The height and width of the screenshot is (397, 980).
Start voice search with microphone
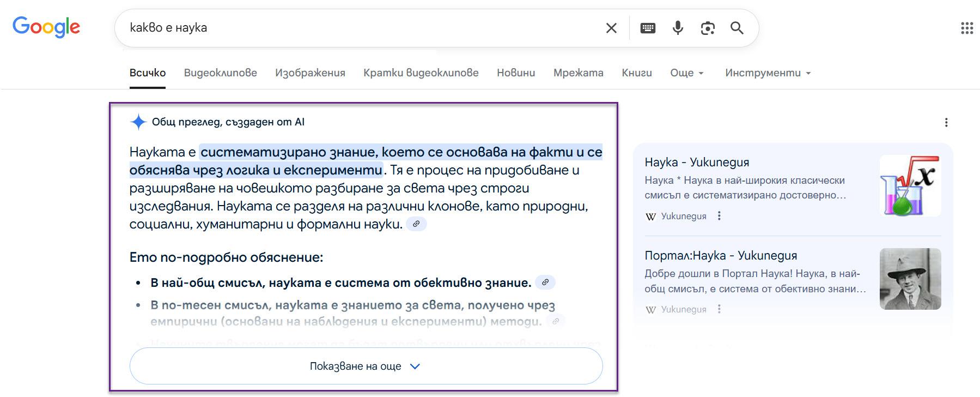pos(678,28)
